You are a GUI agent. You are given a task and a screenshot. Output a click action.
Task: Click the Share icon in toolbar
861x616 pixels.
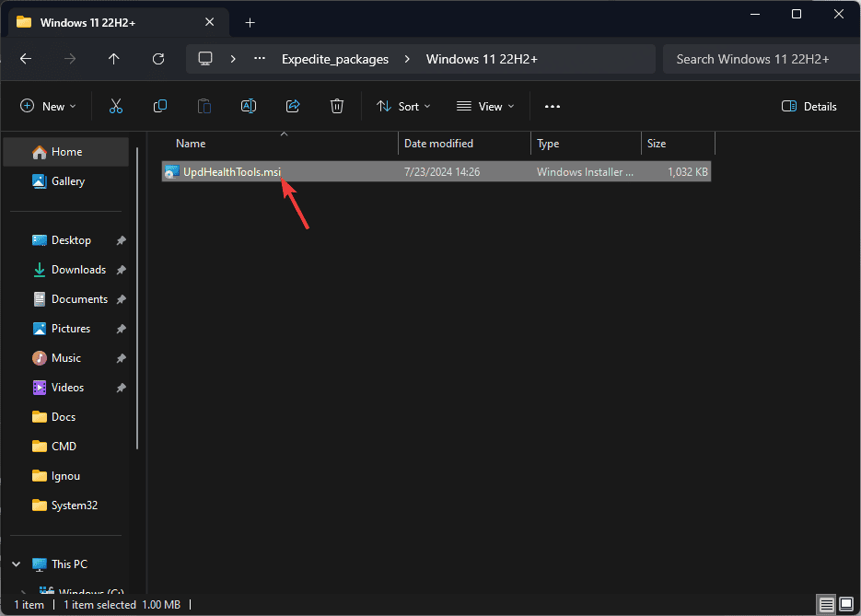point(293,106)
